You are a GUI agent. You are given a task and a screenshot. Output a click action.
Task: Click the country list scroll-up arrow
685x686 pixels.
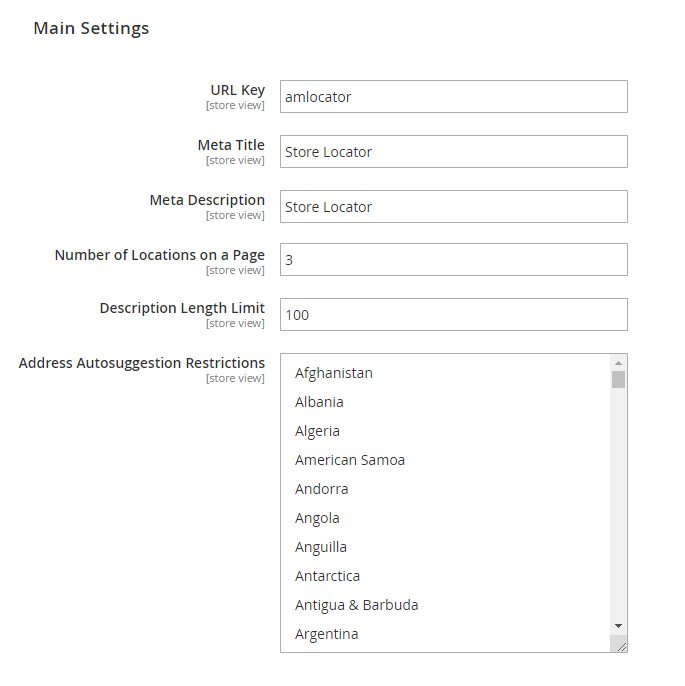pyautogui.click(x=618, y=362)
